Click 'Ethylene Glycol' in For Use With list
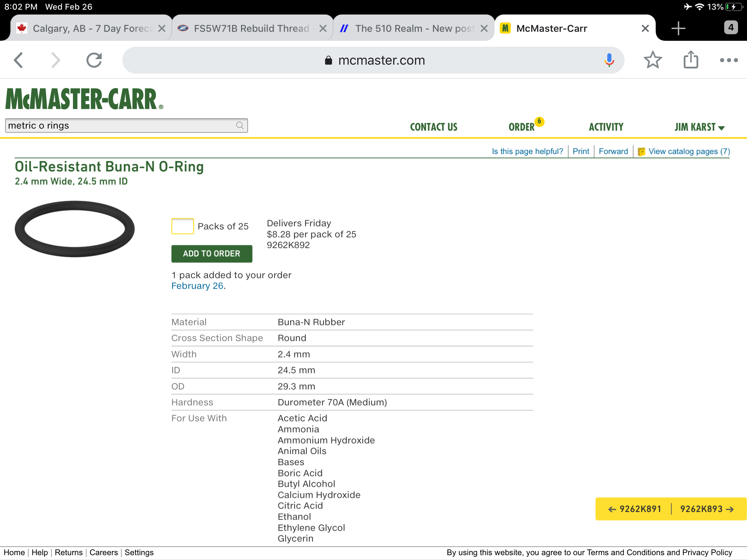747x560 pixels. pos(311,528)
